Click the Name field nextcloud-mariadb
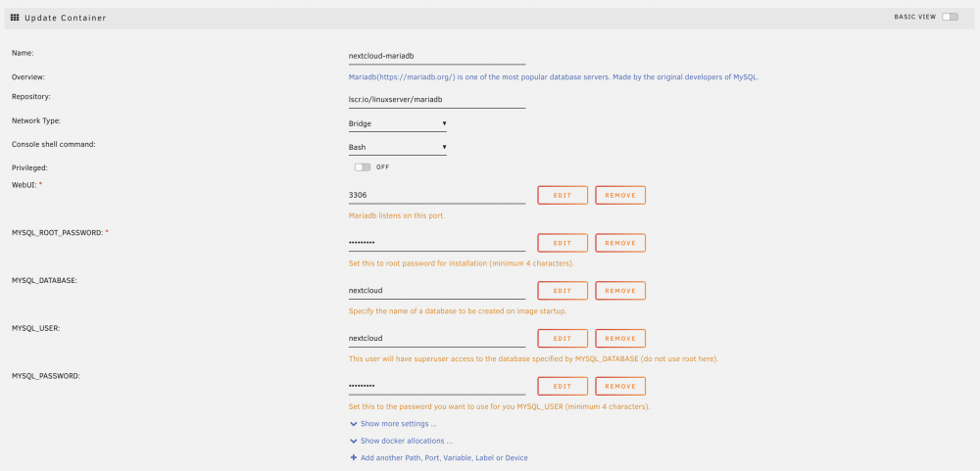 point(437,56)
